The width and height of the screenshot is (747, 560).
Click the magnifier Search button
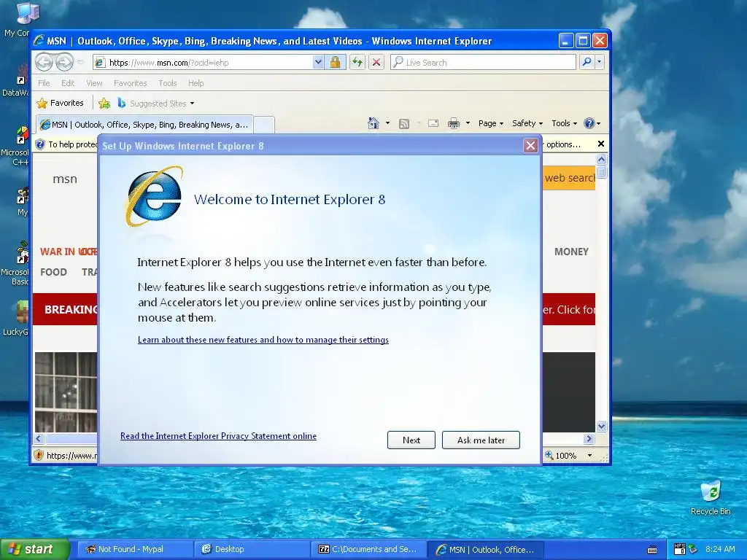click(587, 63)
